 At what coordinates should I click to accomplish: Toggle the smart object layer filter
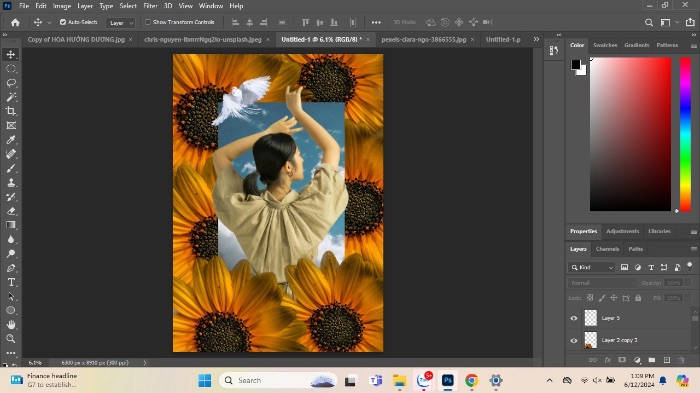tap(677, 267)
